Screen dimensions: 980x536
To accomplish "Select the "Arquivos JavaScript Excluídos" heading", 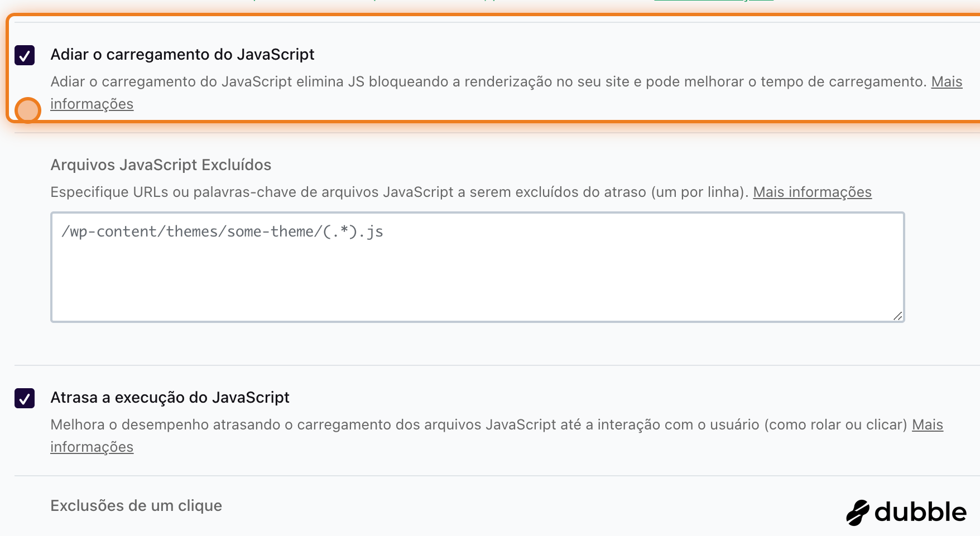I will tap(161, 165).
